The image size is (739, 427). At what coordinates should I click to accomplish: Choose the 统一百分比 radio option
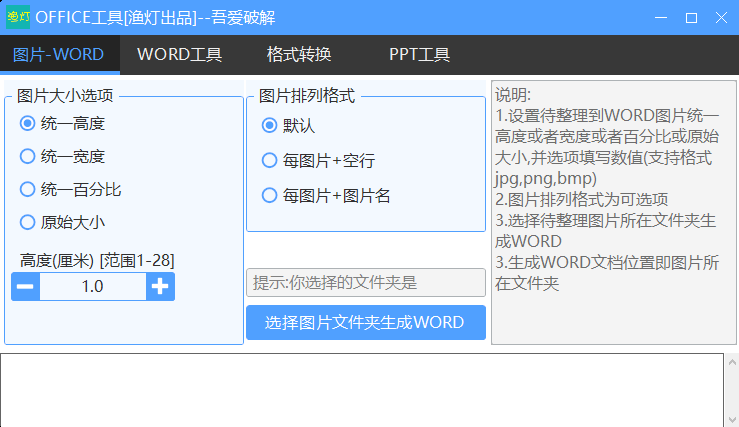click(x=71, y=189)
